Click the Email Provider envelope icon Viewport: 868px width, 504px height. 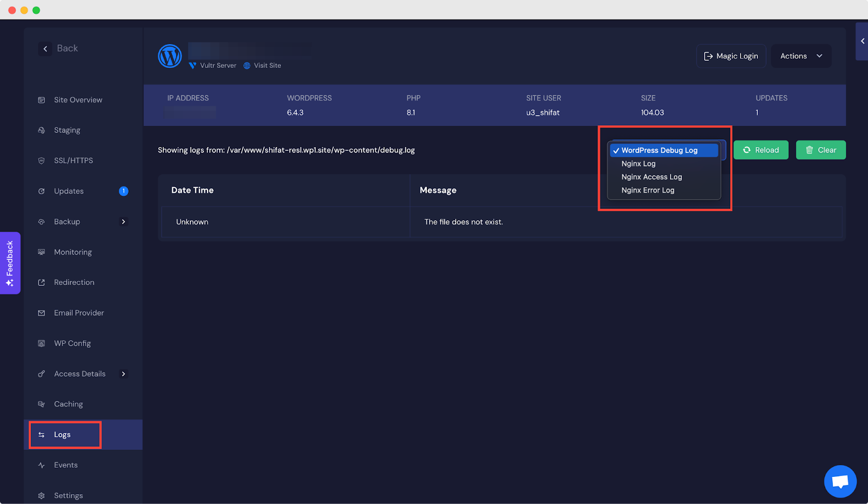point(41,313)
